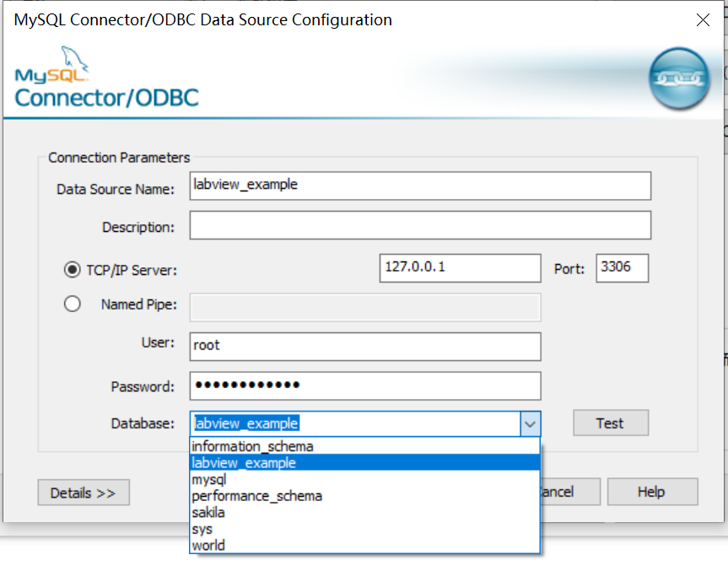Click the Port field showing 3306
This screenshot has height=571, width=728.
point(623,268)
